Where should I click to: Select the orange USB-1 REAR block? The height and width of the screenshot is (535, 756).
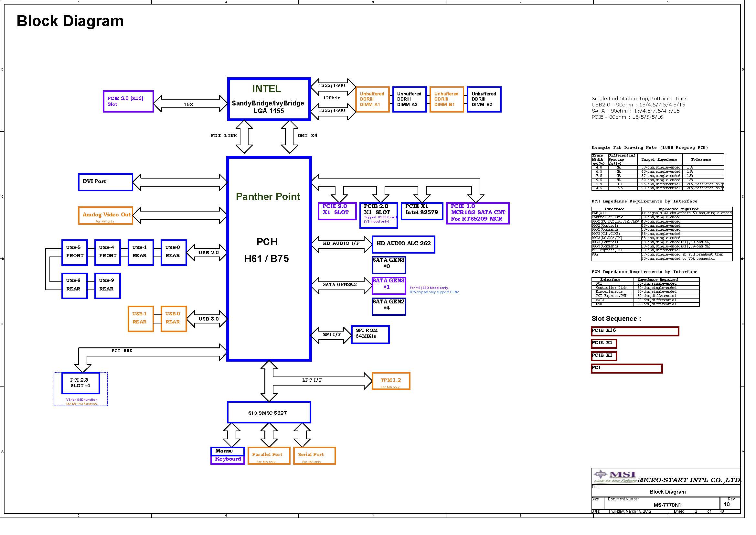point(141,319)
